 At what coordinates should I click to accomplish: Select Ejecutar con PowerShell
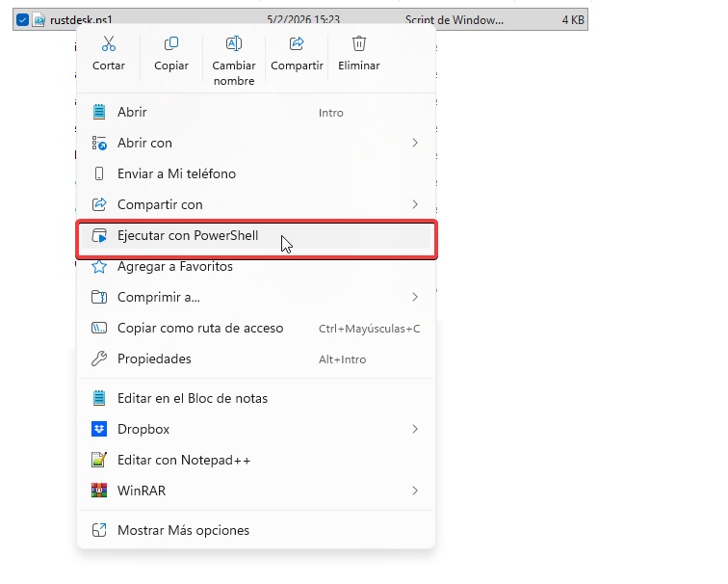click(188, 236)
